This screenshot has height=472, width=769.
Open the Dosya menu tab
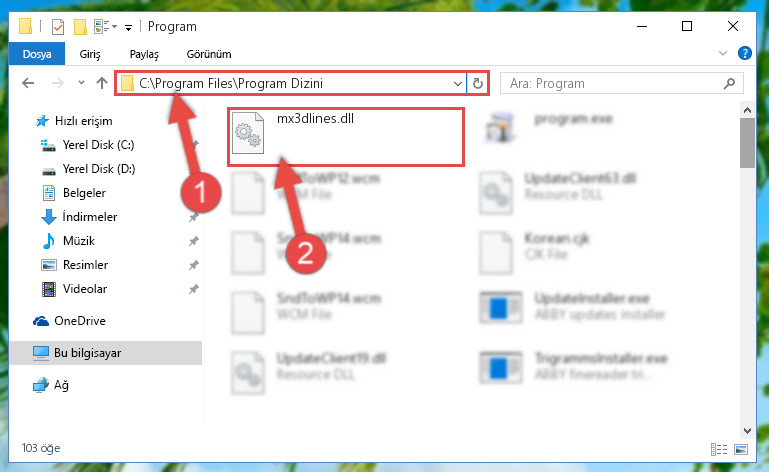pyautogui.click(x=37, y=54)
